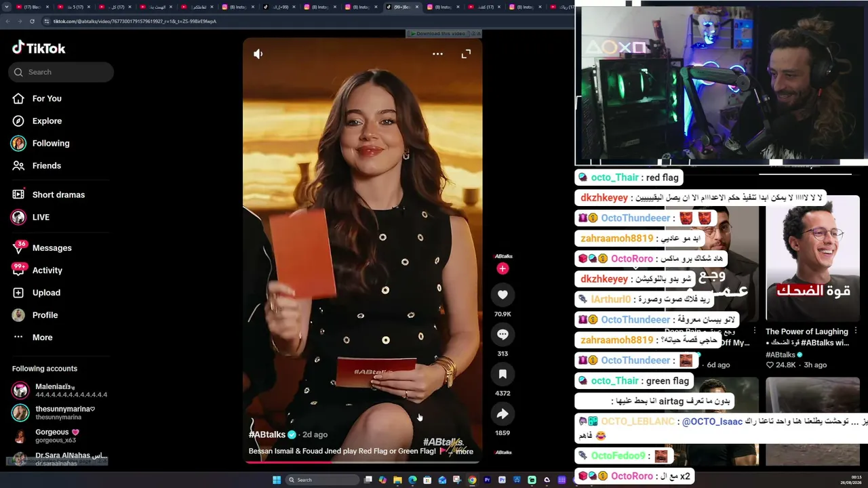The width and height of the screenshot is (868, 488).
Task: Close the Download this video bar
Action: click(478, 33)
